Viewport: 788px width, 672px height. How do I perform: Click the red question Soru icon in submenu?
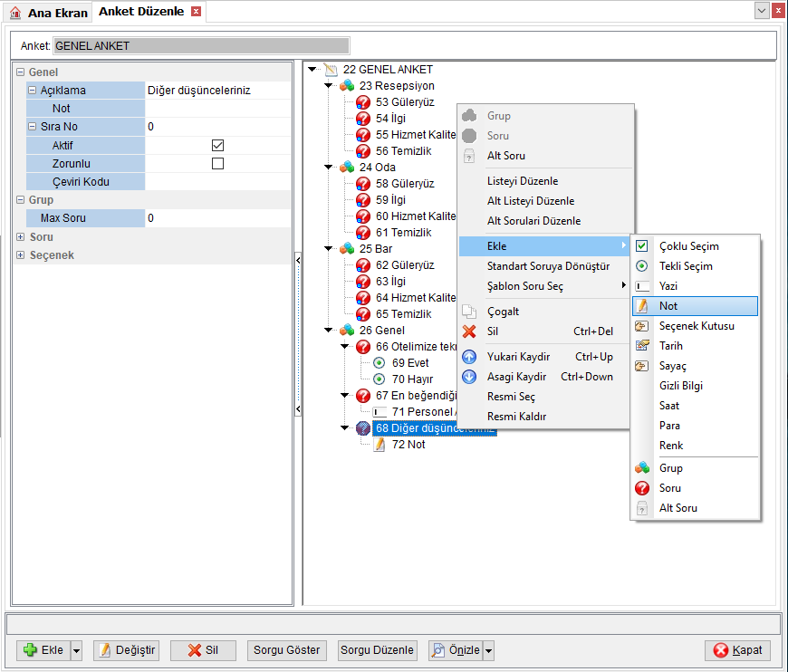click(x=642, y=488)
